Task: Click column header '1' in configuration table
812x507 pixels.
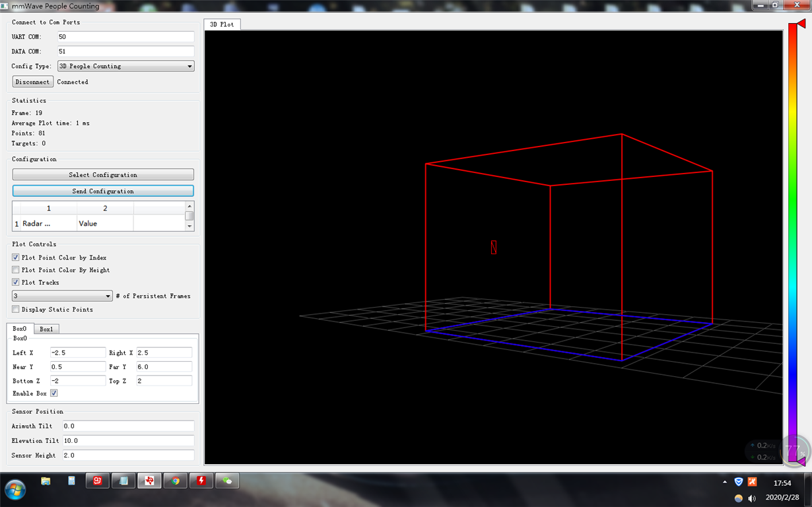Action: coord(49,209)
